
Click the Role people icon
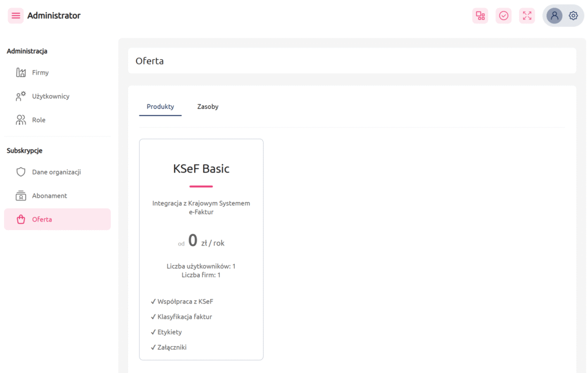21,120
